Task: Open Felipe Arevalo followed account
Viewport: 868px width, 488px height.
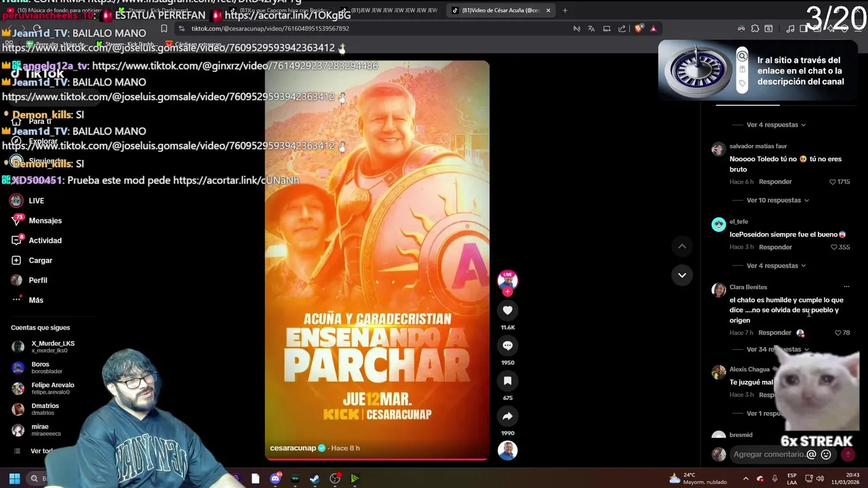Action: click(x=43, y=388)
